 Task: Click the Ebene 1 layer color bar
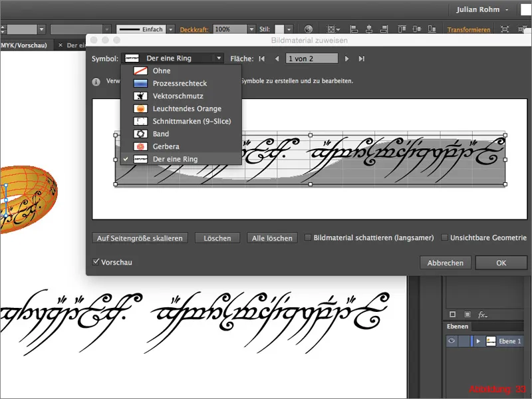click(x=471, y=341)
